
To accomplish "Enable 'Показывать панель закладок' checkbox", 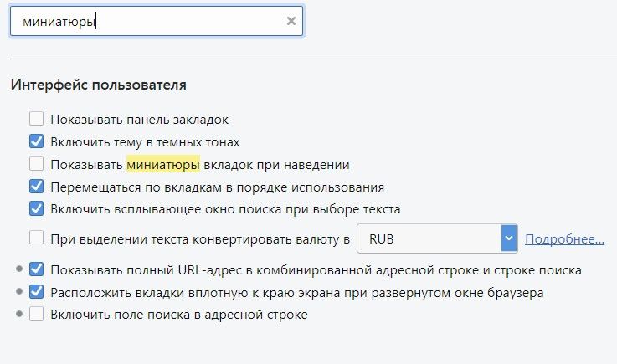I will coord(36,120).
